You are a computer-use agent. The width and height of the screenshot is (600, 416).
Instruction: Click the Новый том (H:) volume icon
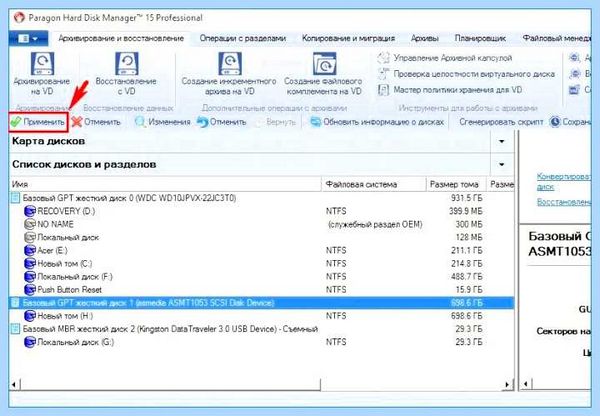tap(29, 316)
